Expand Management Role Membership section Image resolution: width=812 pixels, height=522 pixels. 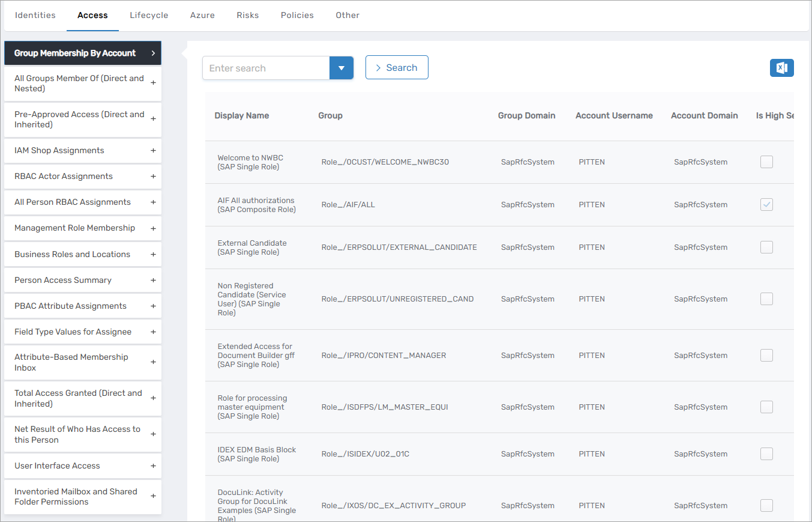pyautogui.click(x=153, y=228)
